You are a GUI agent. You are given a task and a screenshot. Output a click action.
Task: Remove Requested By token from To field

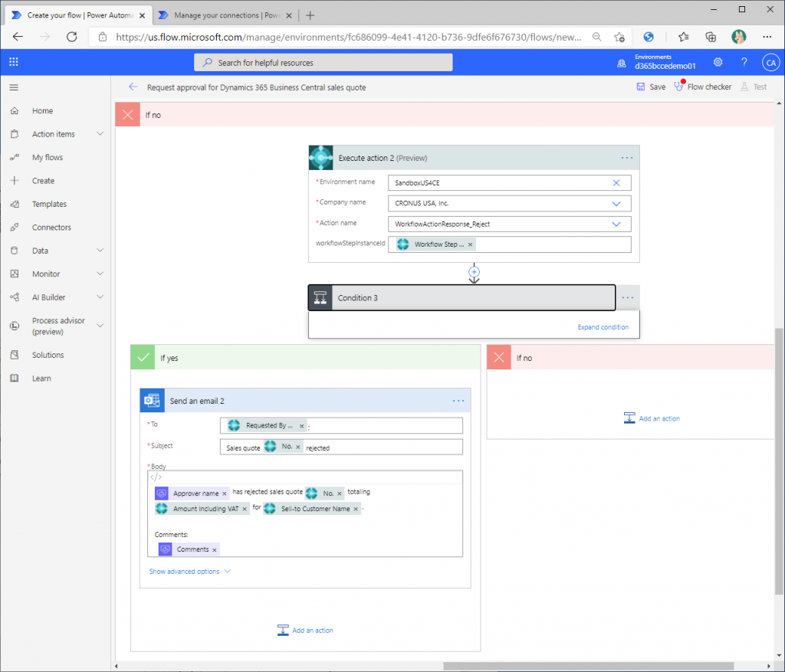pos(301,426)
